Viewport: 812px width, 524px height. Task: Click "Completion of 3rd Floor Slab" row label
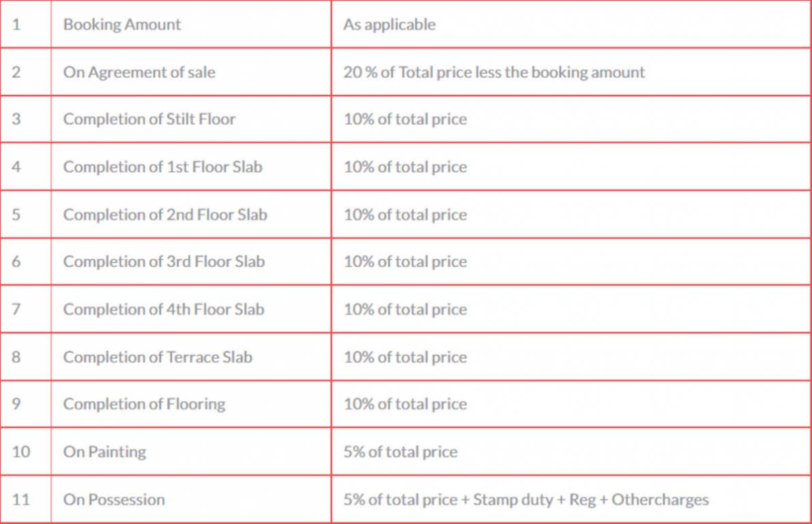164,262
